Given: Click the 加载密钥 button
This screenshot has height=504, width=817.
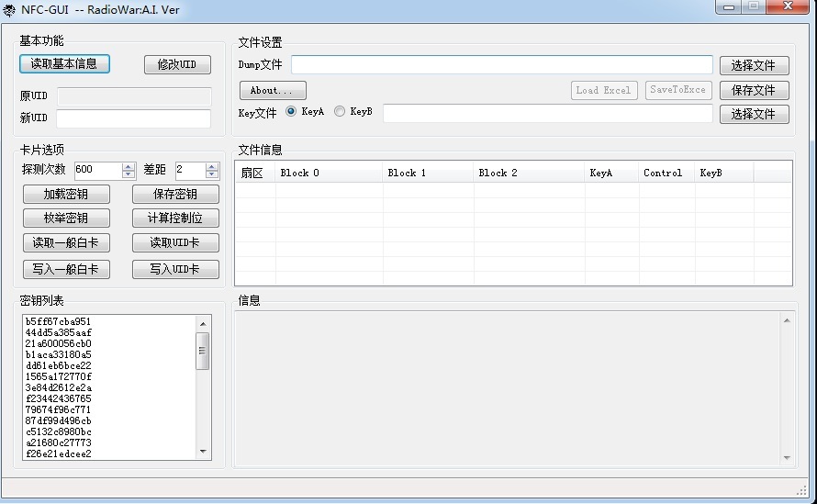Looking at the screenshot, I should pyautogui.click(x=66, y=195).
